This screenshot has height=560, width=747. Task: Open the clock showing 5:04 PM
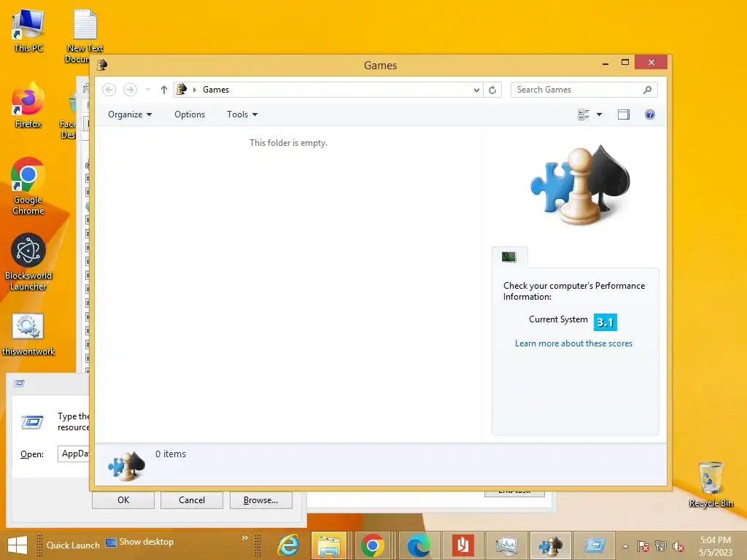click(x=716, y=546)
